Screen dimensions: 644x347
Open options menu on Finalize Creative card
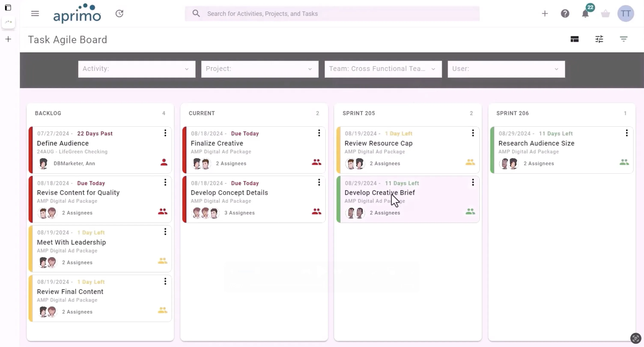point(319,133)
